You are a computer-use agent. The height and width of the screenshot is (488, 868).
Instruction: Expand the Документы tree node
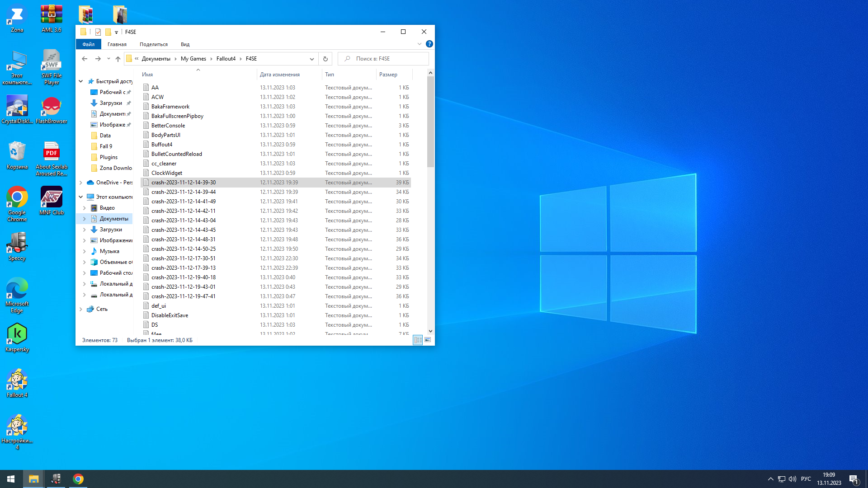click(85, 219)
